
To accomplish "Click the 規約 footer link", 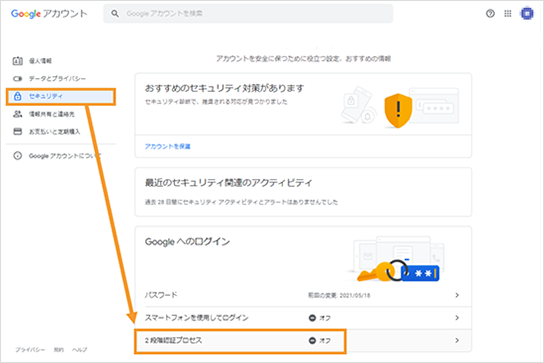I will [x=59, y=350].
